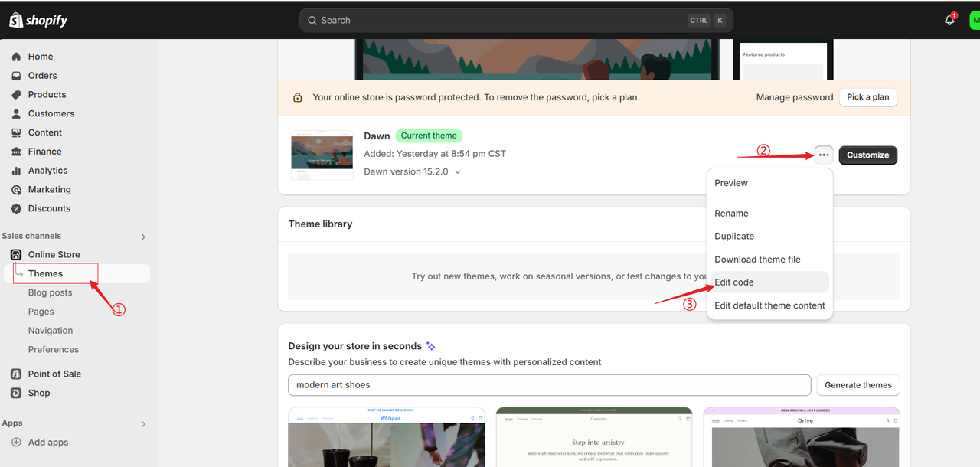Image resolution: width=980 pixels, height=467 pixels.
Task: Select Edit code menu option
Action: [734, 282]
